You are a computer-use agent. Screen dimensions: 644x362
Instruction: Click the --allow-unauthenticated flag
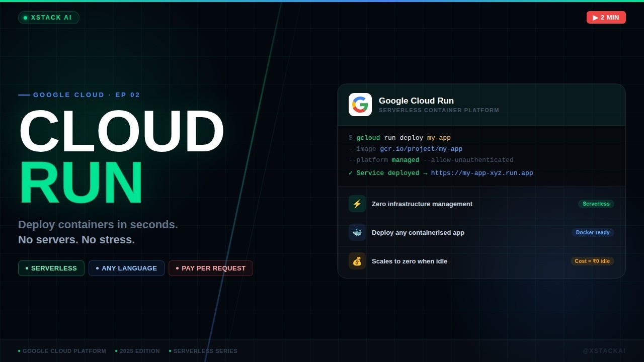tap(468, 160)
